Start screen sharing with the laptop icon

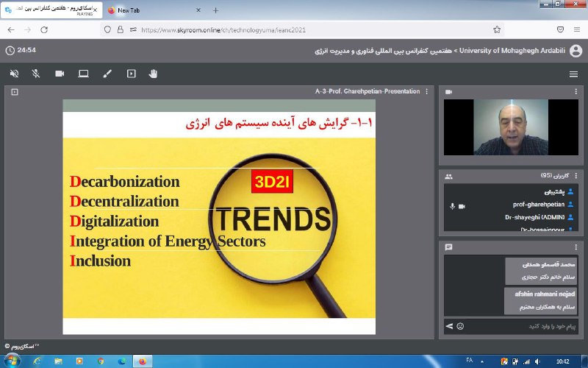[83, 74]
